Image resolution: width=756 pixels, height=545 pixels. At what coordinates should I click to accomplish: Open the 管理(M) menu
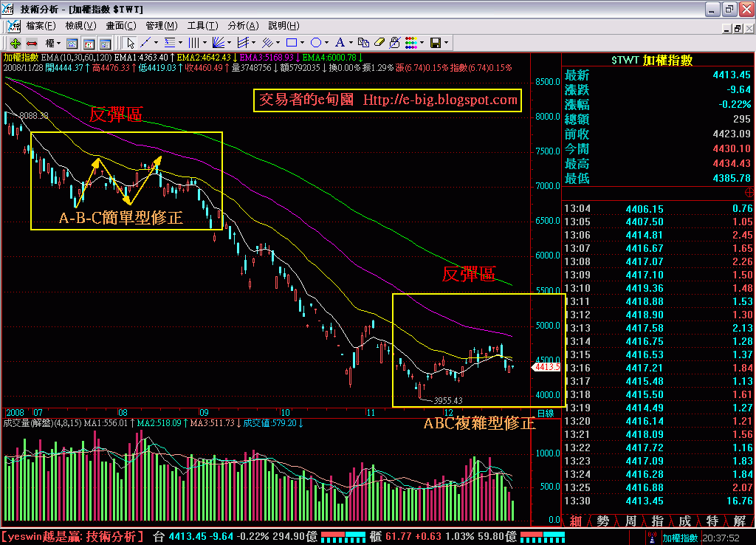(162, 26)
